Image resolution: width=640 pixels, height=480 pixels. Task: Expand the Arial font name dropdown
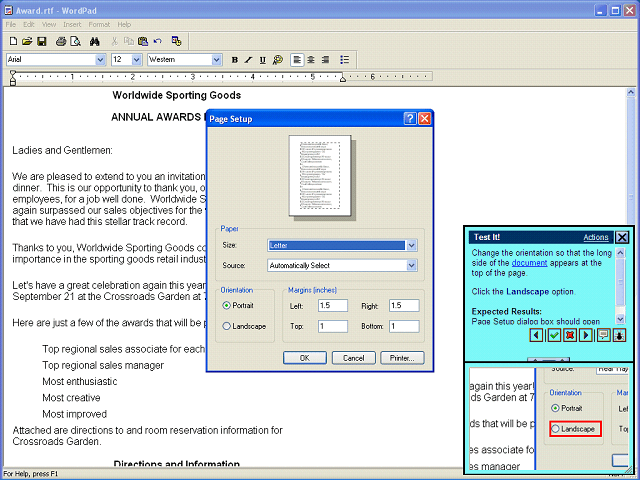pos(100,60)
